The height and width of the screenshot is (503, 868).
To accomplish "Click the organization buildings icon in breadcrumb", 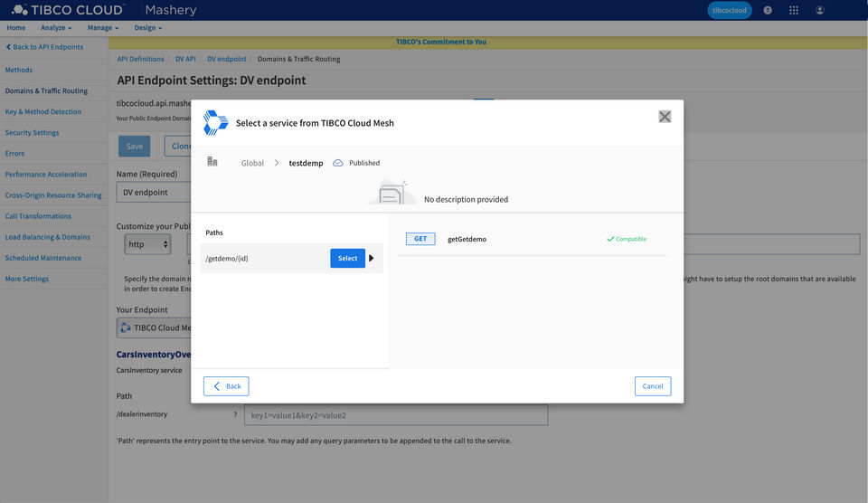I will click(x=212, y=161).
